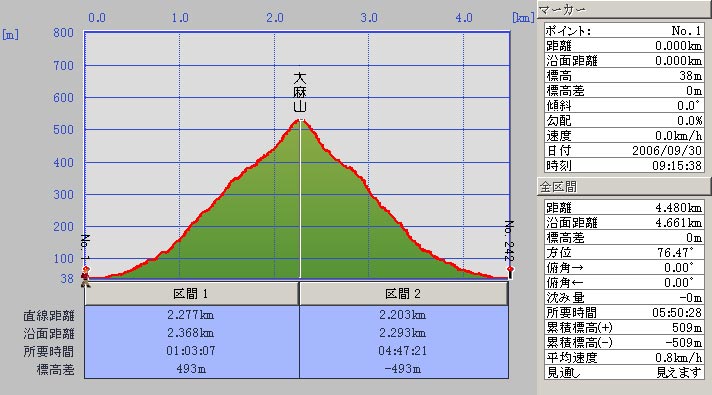Click the 傾斜 0.0° row

click(x=624, y=106)
